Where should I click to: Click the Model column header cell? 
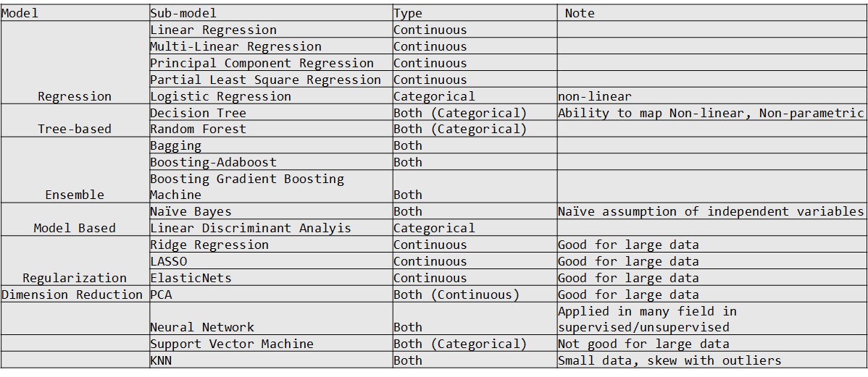(x=75, y=13)
